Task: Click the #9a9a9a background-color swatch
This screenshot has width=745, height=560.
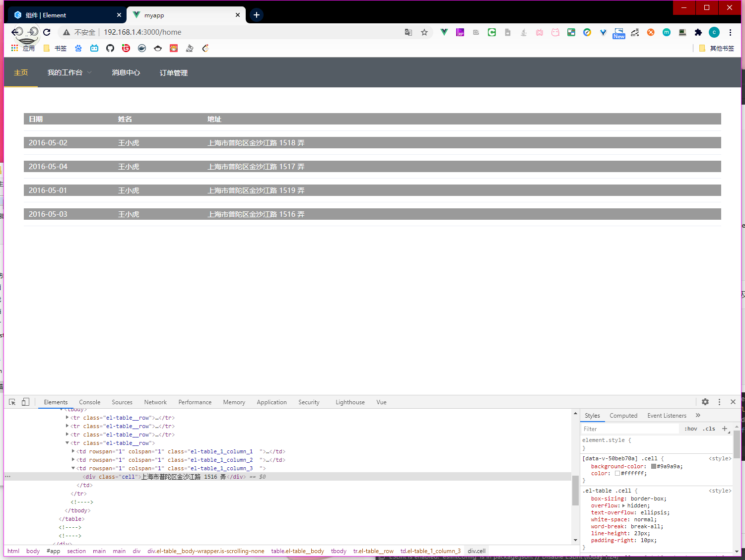Action: [654, 466]
